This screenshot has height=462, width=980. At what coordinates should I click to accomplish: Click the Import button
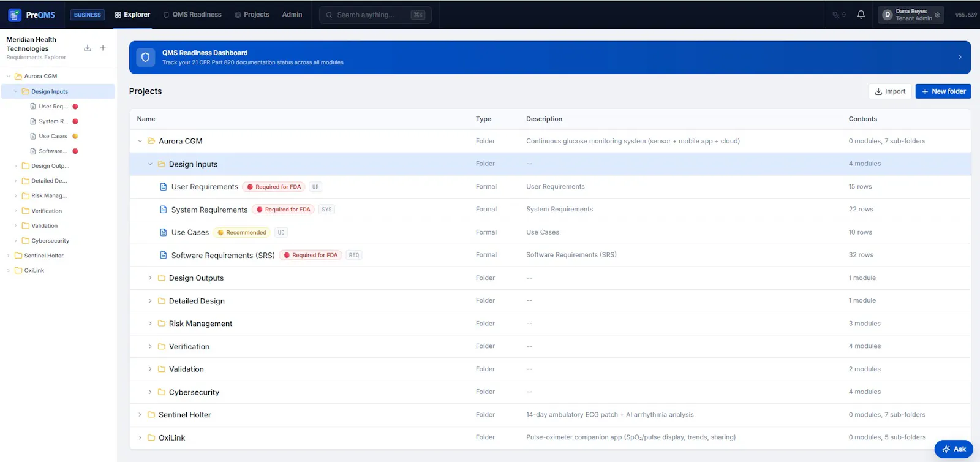coord(890,91)
